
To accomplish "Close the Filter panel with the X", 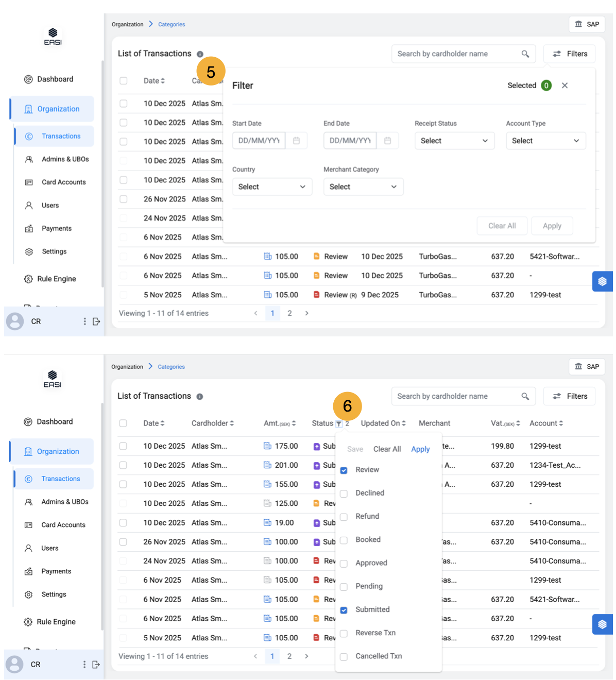I will click(x=564, y=86).
